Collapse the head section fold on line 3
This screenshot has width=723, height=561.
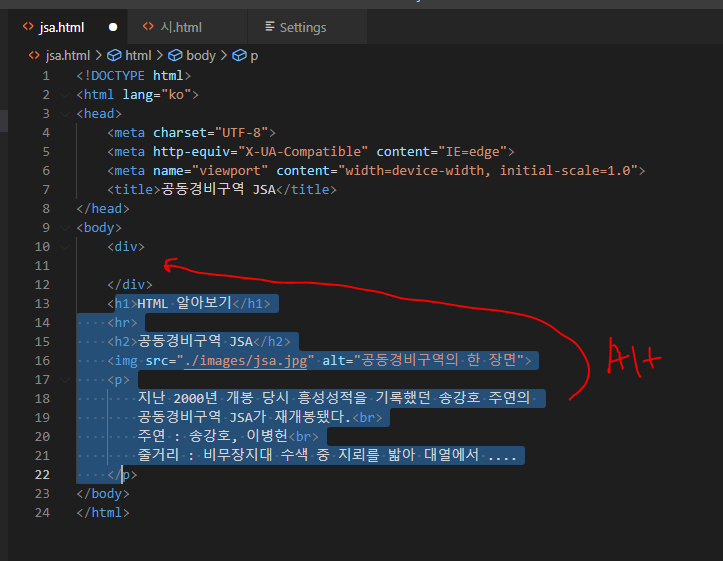[65, 114]
